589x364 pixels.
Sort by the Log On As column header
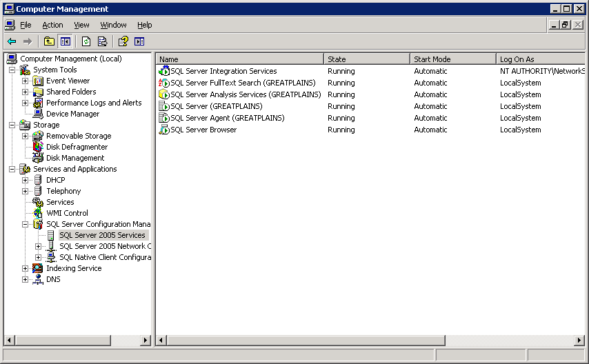point(541,59)
